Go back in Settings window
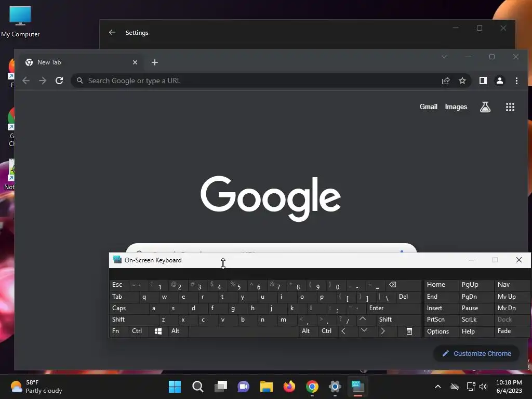 (112, 32)
